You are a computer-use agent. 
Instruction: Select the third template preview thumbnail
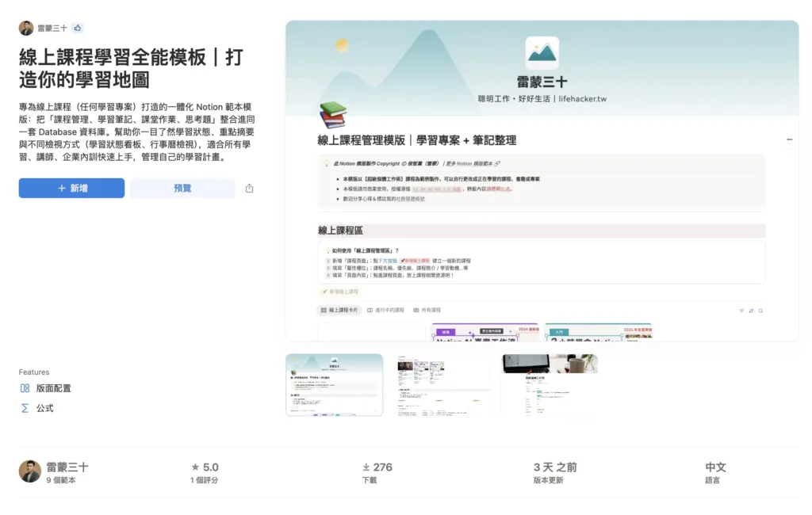point(550,385)
